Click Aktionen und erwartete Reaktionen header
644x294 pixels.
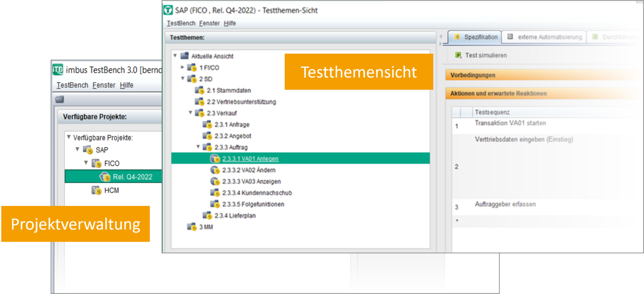(x=544, y=93)
